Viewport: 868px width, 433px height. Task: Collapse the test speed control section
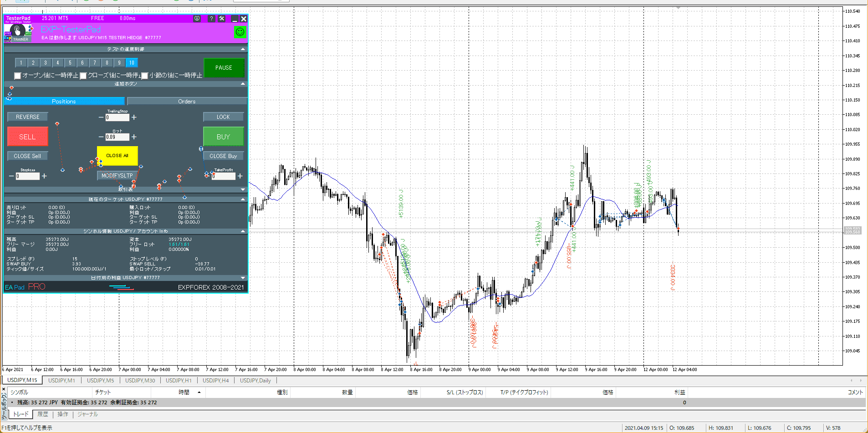click(243, 49)
